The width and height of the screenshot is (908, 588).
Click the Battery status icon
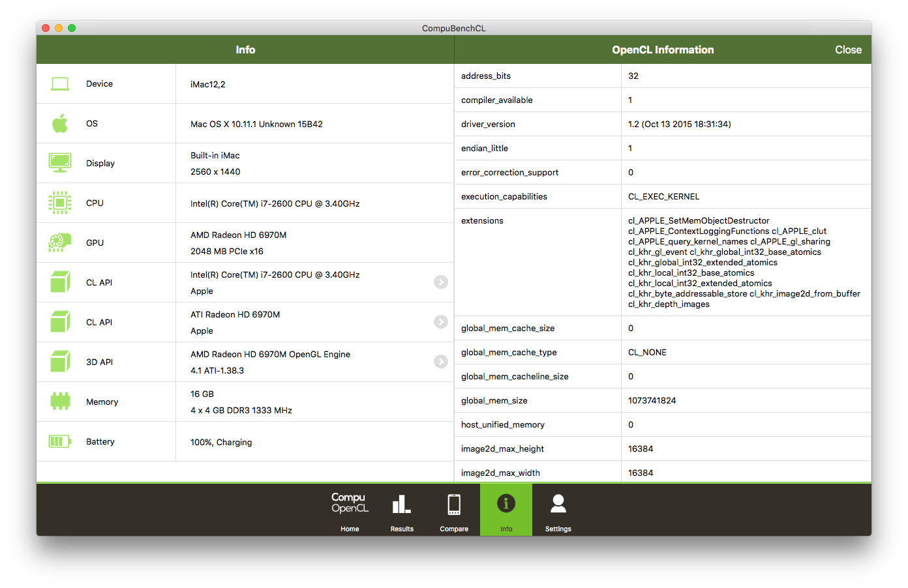point(60,441)
